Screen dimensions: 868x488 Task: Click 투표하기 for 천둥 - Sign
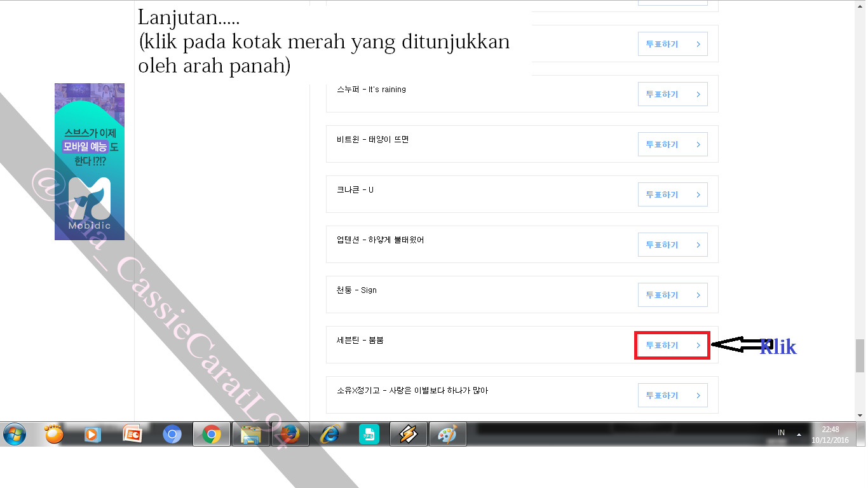click(673, 295)
